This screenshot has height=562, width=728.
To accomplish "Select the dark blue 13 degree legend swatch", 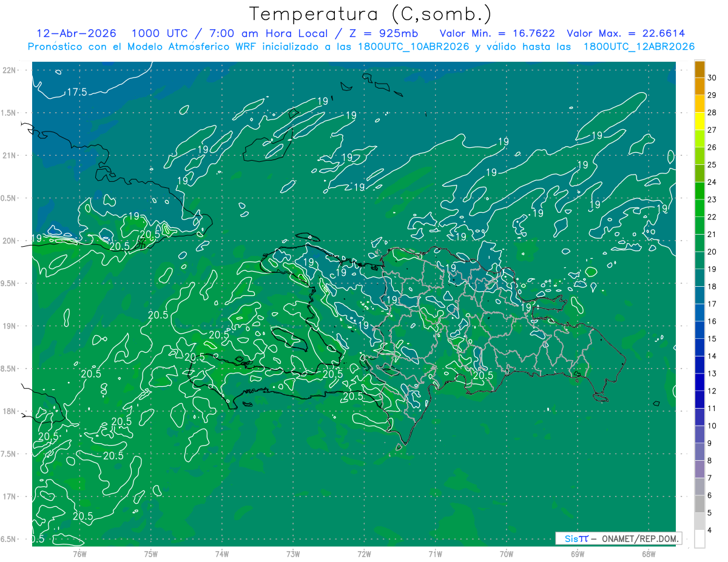I will click(699, 365).
